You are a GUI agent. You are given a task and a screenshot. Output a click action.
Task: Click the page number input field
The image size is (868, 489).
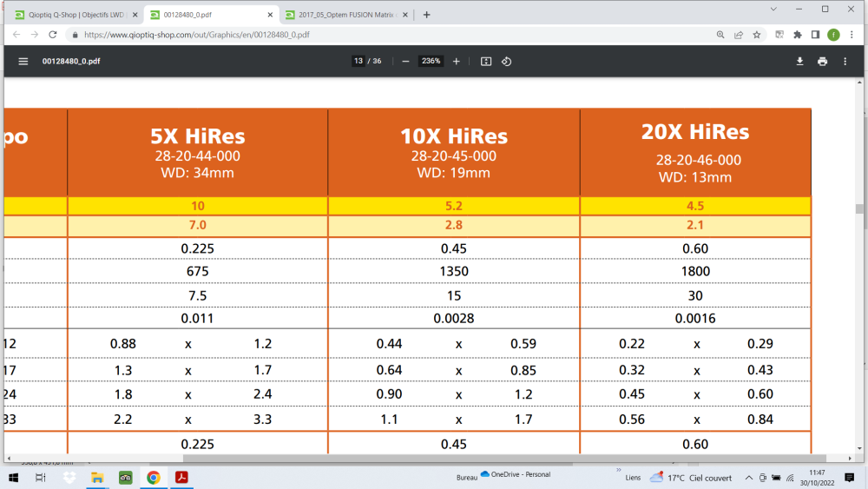[358, 62]
